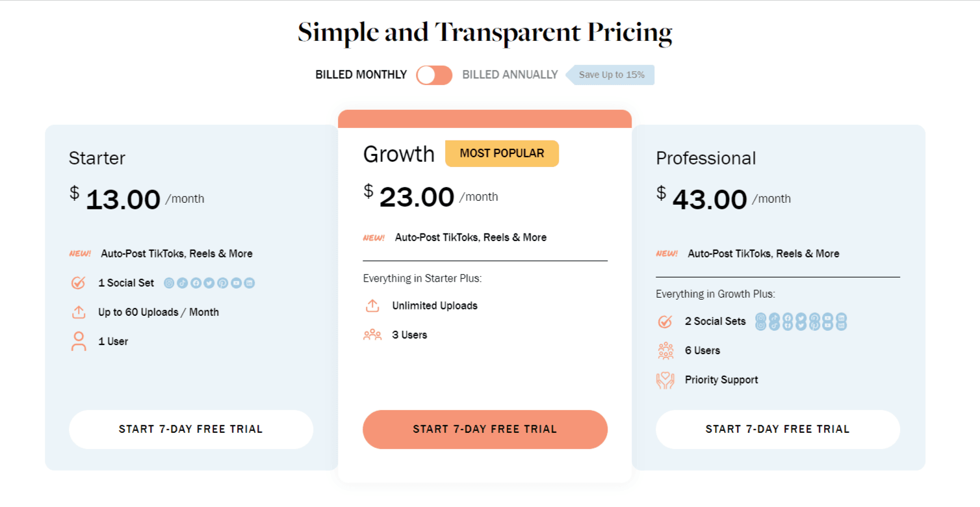This screenshot has width=980, height=507.
Task: Click the upload icon beside Unlimited Uploads
Action: pos(372,305)
